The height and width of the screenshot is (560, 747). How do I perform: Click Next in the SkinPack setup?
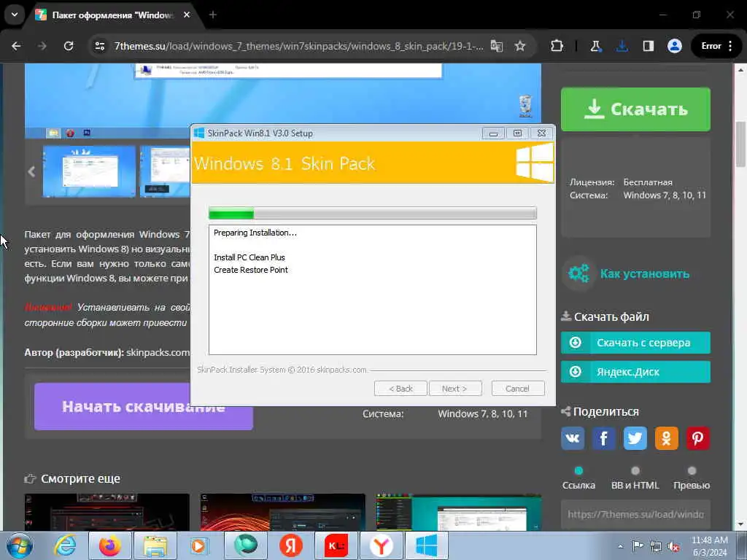point(455,389)
